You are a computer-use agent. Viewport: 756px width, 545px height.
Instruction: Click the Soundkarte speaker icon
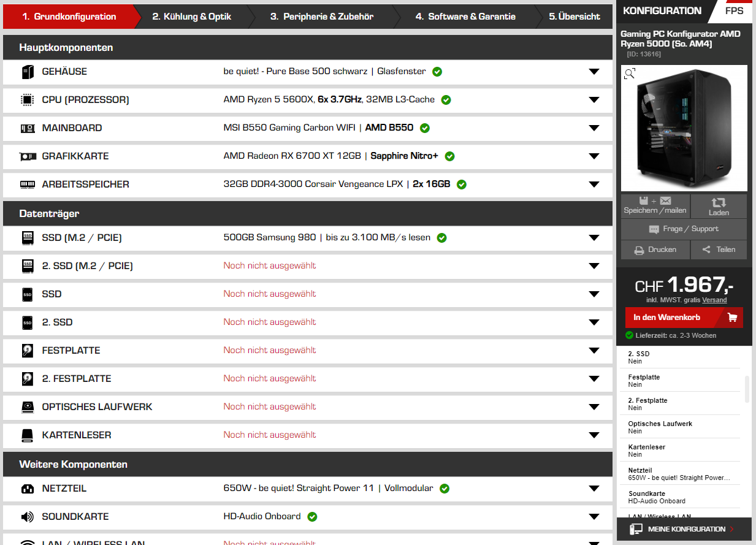(28, 517)
